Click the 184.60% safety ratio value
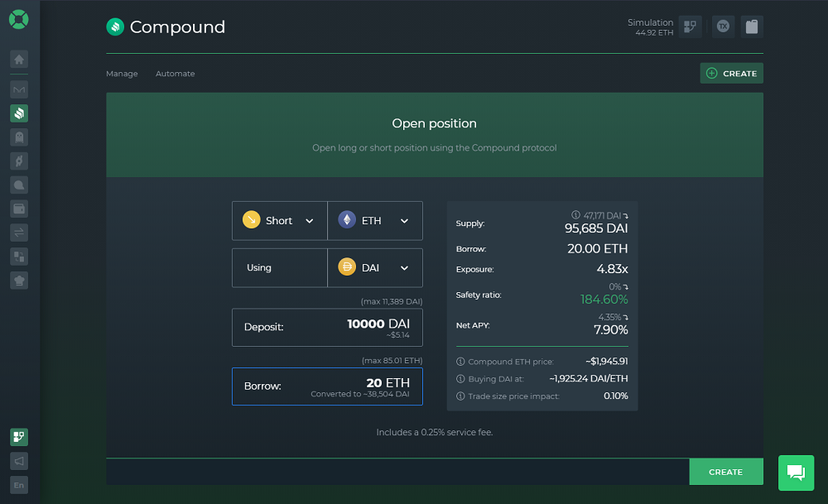The height and width of the screenshot is (504, 828). [x=604, y=300]
